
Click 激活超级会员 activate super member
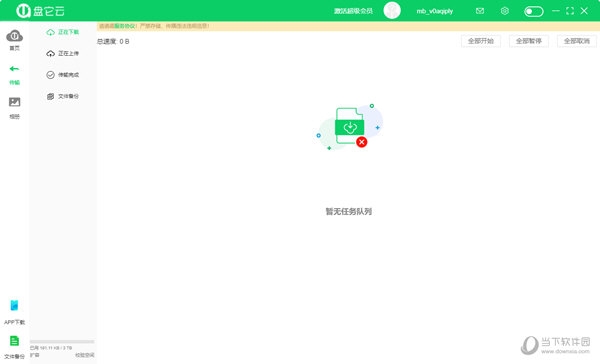353,11
